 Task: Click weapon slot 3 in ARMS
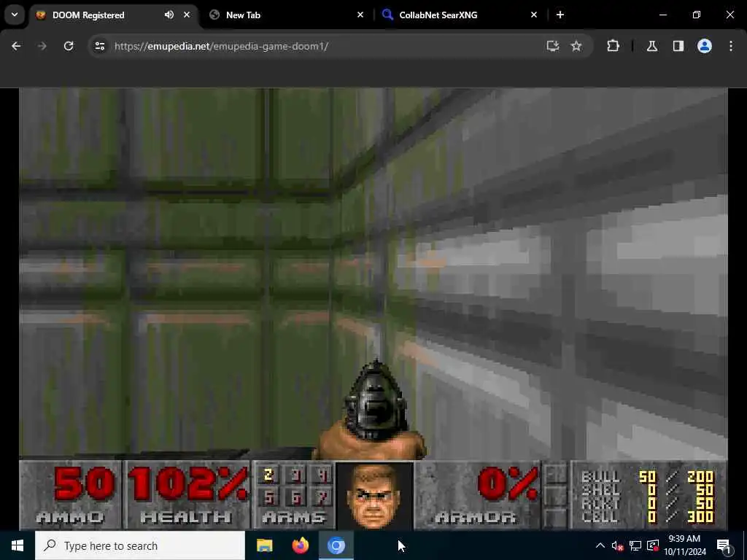pos(296,475)
